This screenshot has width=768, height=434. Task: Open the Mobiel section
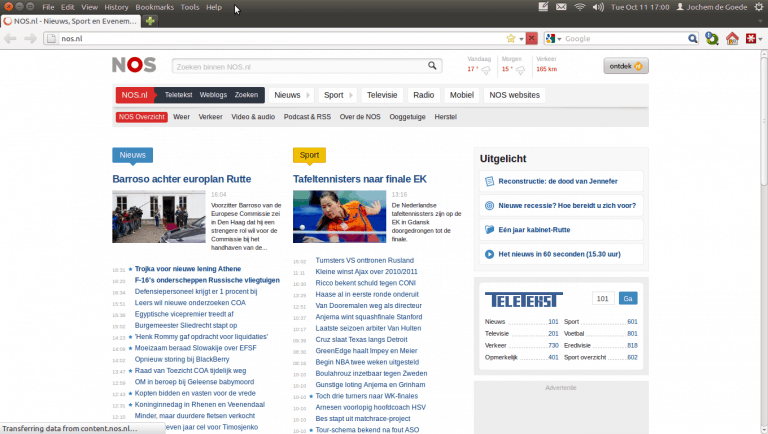(461, 95)
